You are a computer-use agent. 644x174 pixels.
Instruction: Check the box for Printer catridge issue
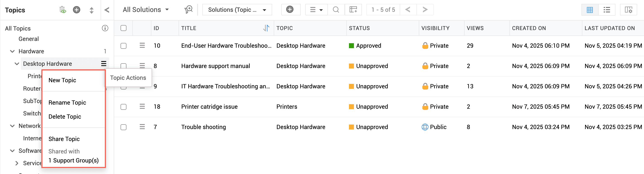point(123,107)
